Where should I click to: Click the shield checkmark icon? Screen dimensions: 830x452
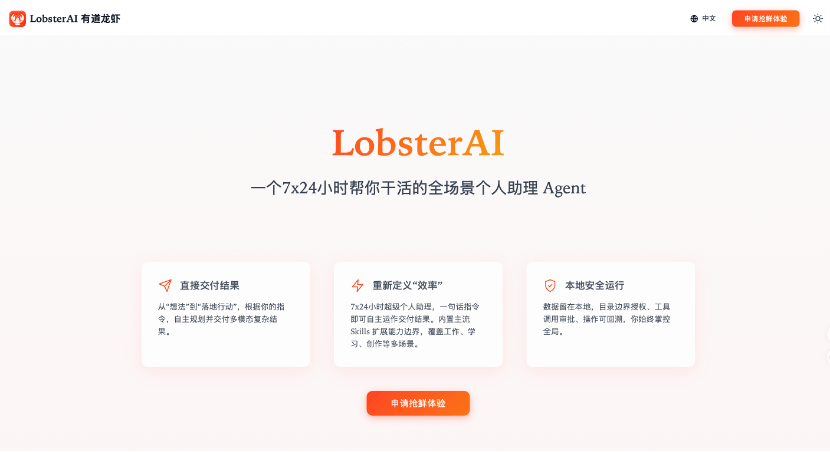point(550,285)
